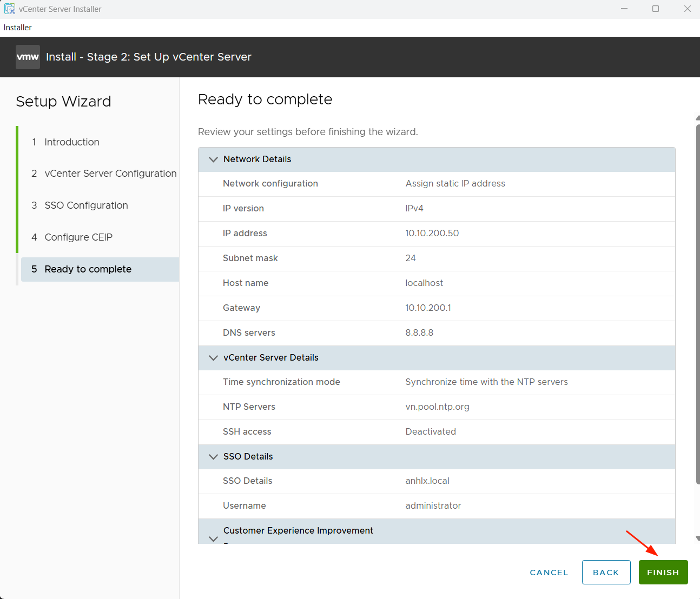Select step 5 Ready to complete
Screen dimensions: 700x599
click(x=100, y=269)
